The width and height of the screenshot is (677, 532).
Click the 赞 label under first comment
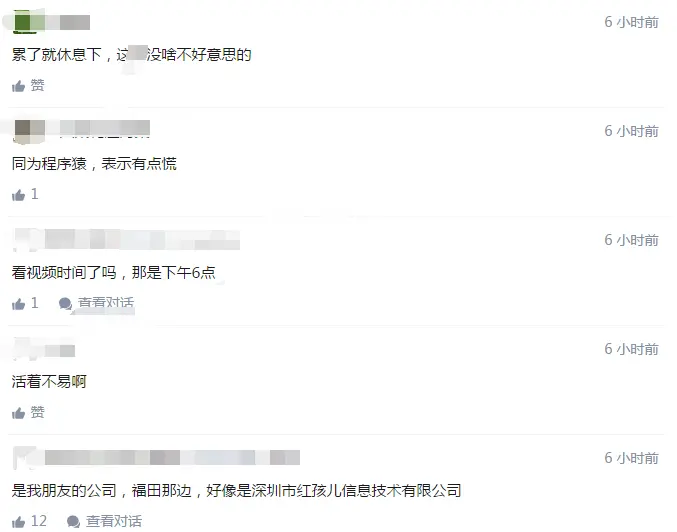[x=37, y=86]
